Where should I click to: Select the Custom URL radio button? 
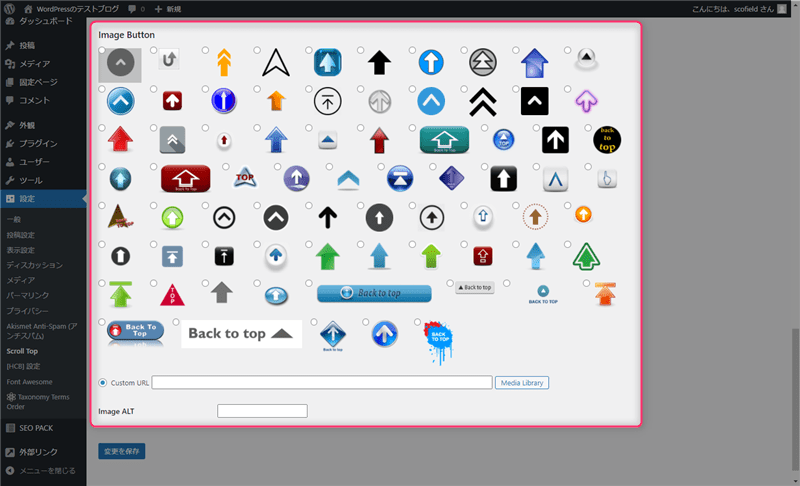[103, 382]
